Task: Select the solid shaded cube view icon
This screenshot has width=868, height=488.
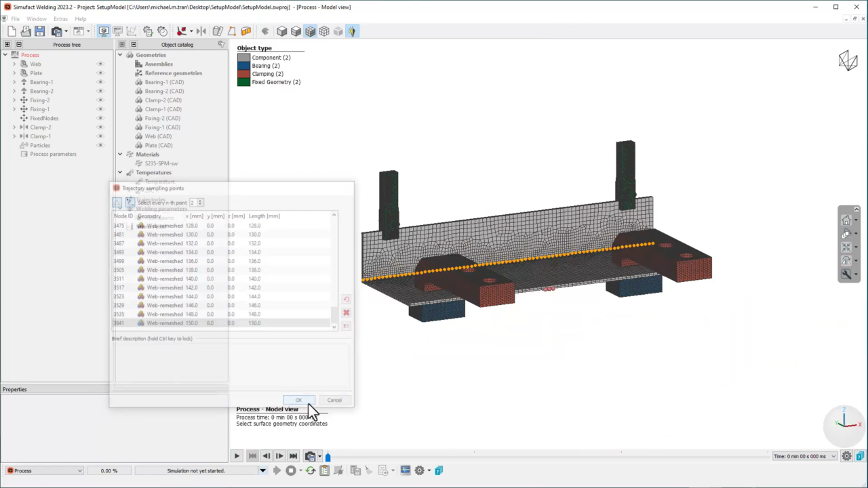Action: click(282, 31)
